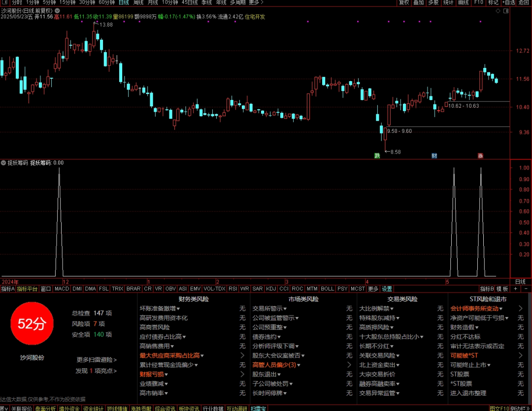Toggle the 指标A indicator group
This screenshot has height=411, width=532.
tap(7, 289)
